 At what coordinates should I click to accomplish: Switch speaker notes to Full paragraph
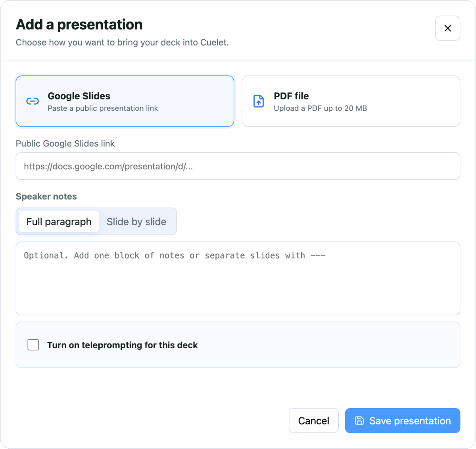coord(59,221)
